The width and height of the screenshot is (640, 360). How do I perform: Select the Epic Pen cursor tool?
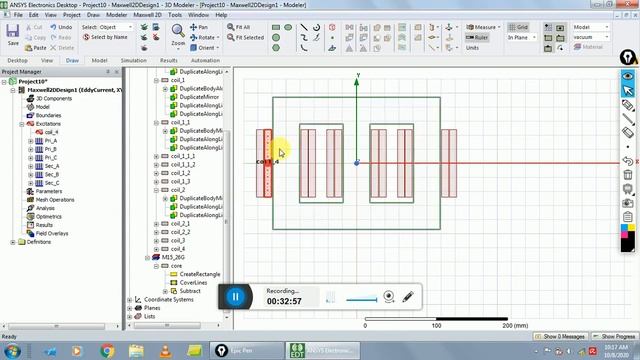(x=628, y=90)
